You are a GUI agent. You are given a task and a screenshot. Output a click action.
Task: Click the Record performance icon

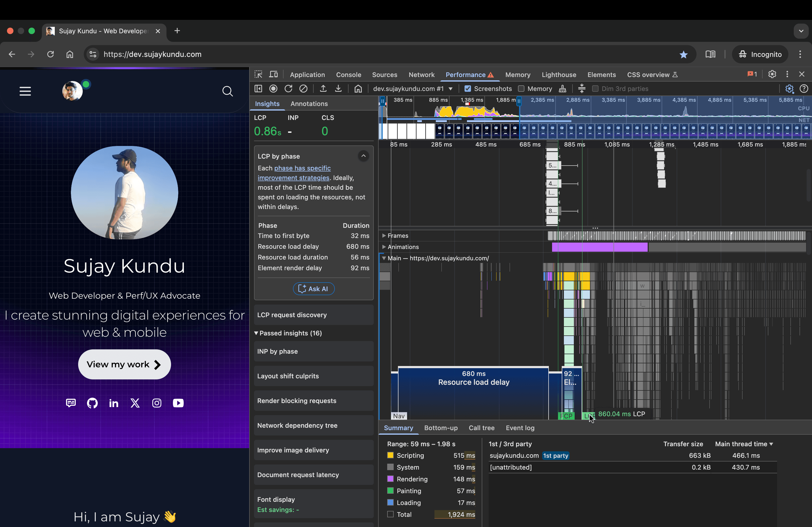point(273,89)
